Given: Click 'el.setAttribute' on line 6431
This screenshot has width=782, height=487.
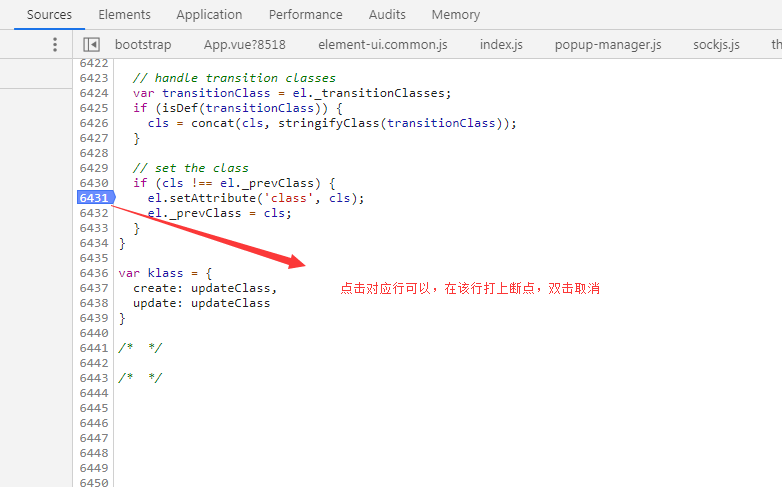Looking at the screenshot, I should (x=201, y=198).
